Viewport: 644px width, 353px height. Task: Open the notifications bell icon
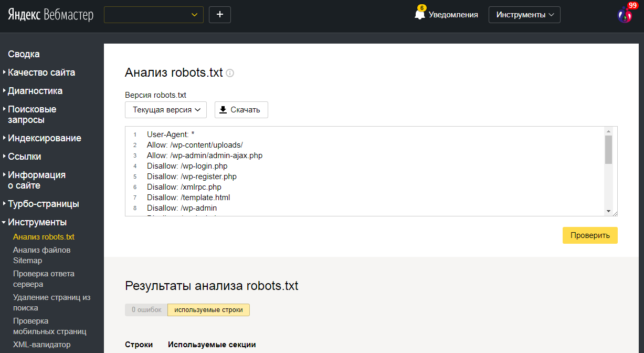(x=420, y=14)
